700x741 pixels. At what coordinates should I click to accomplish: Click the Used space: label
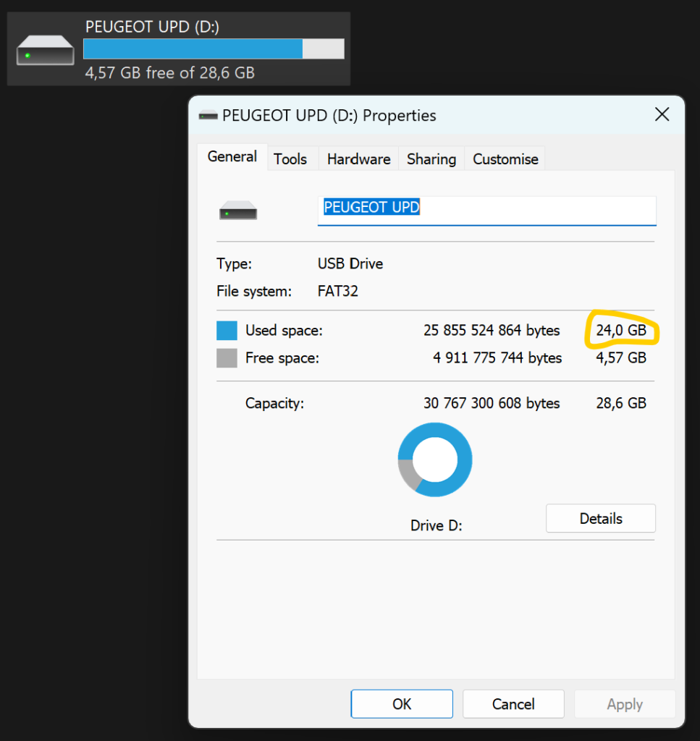click(284, 330)
